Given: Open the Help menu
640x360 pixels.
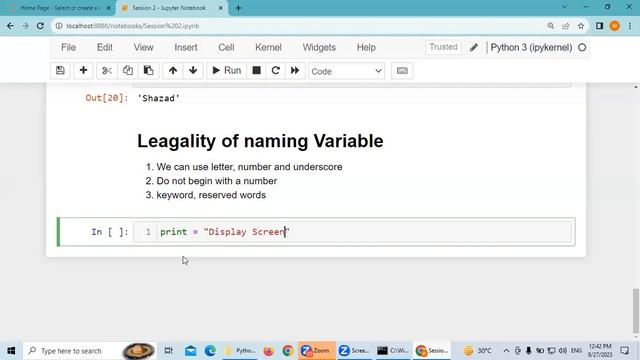Looking at the screenshot, I should click(x=366, y=47).
